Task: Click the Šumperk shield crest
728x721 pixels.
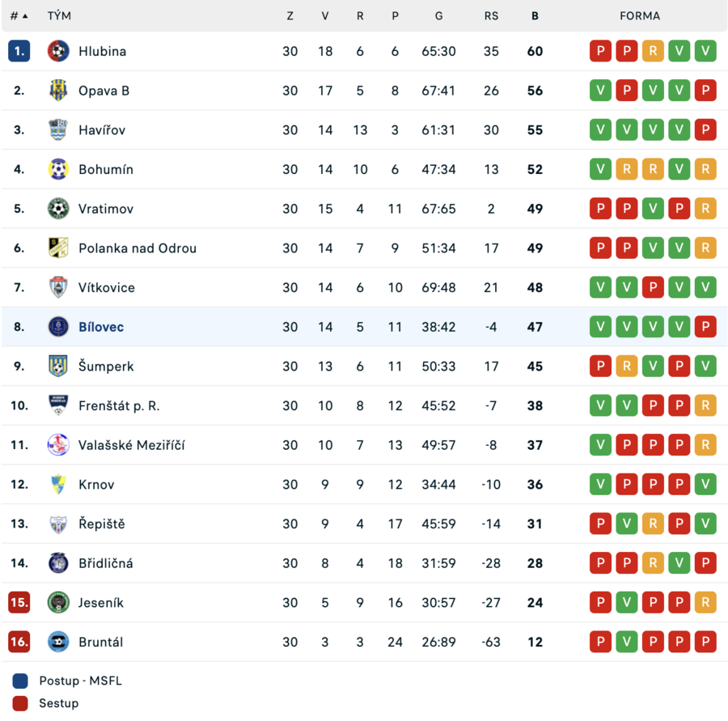Action: (x=58, y=366)
